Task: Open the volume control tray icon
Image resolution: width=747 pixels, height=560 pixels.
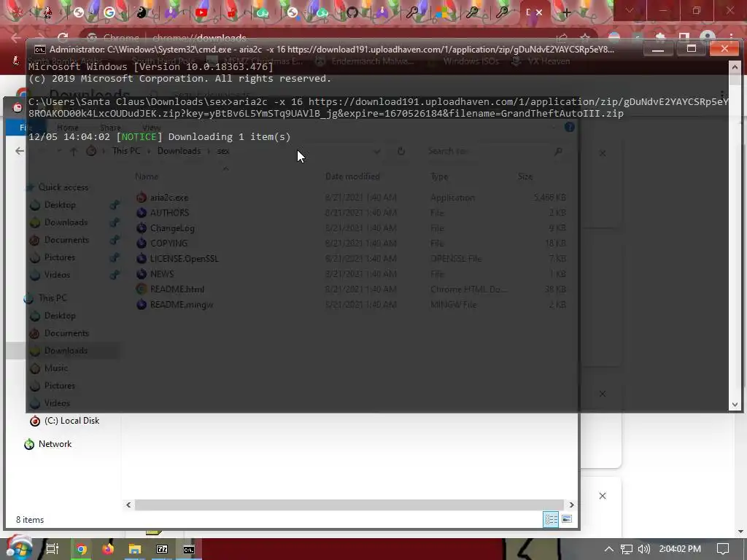Action: [x=643, y=549]
